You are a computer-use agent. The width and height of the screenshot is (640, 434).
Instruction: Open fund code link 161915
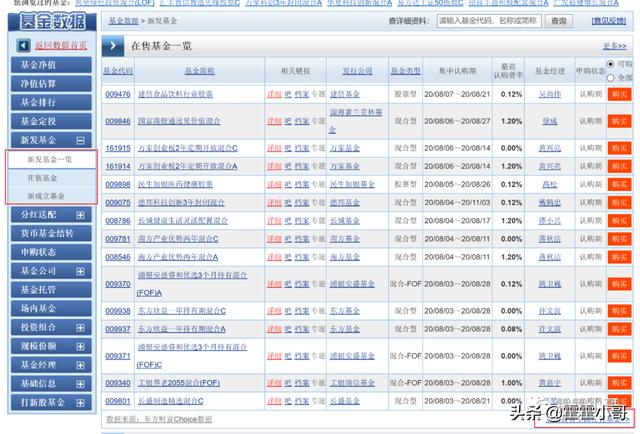point(118,148)
